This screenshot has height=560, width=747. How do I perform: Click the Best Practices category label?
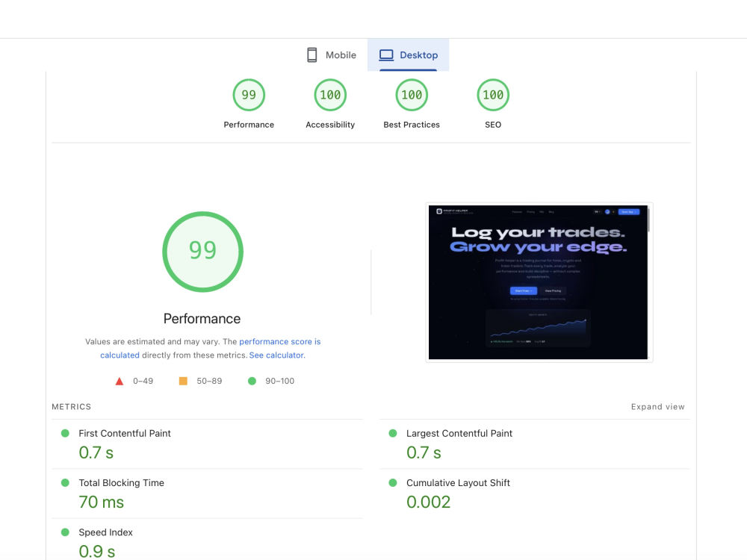pyautogui.click(x=412, y=125)
